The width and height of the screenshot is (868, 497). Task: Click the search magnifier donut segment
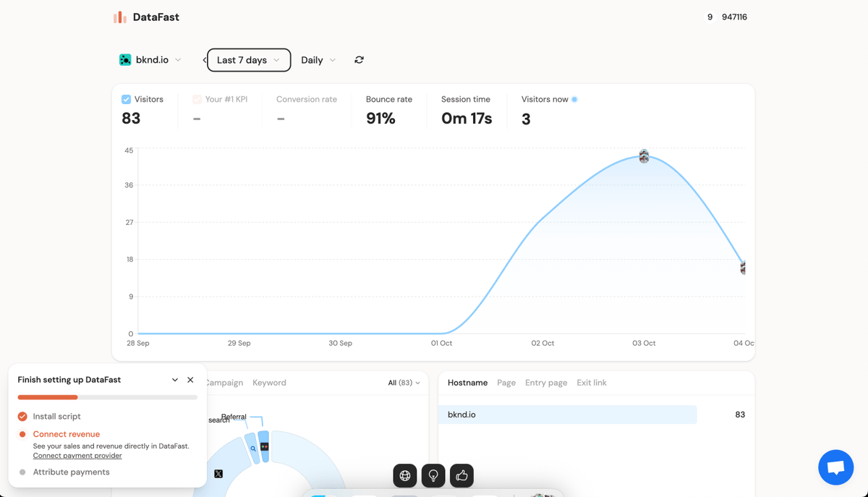click(253, 449)
